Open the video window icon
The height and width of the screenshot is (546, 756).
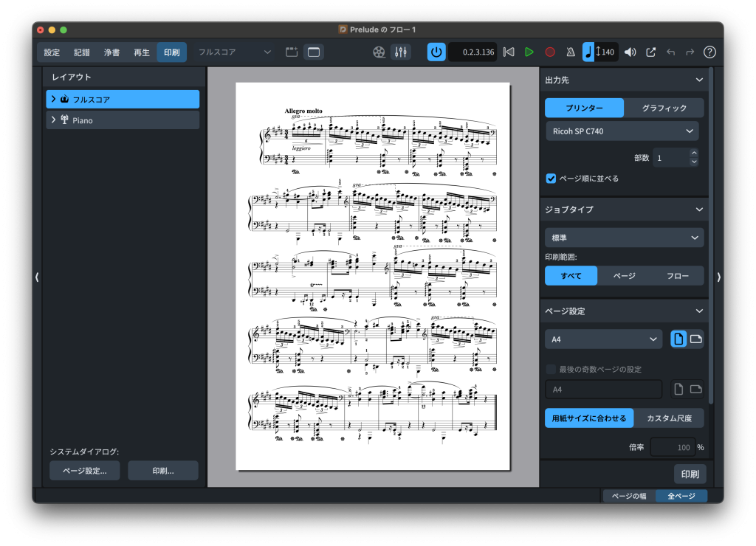pos(379,52)
